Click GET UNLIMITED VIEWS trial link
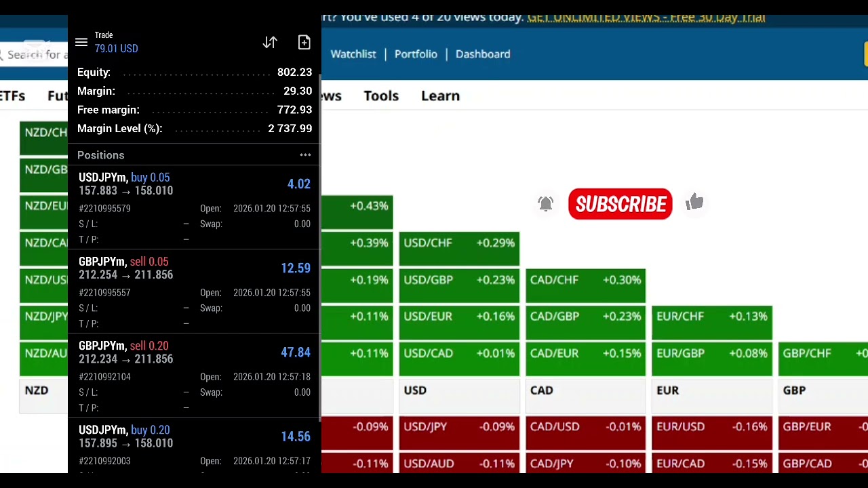 pos(646,18)
